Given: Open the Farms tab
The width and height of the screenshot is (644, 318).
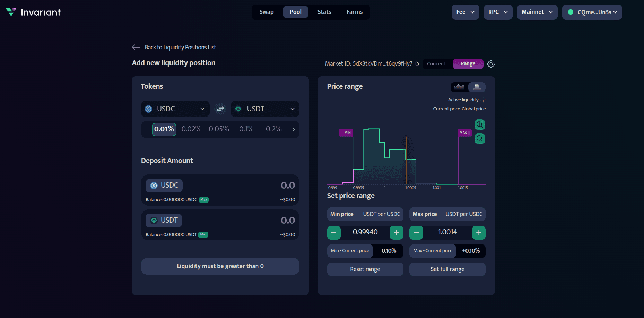Looking at the screenshot, I should point(354,12).
